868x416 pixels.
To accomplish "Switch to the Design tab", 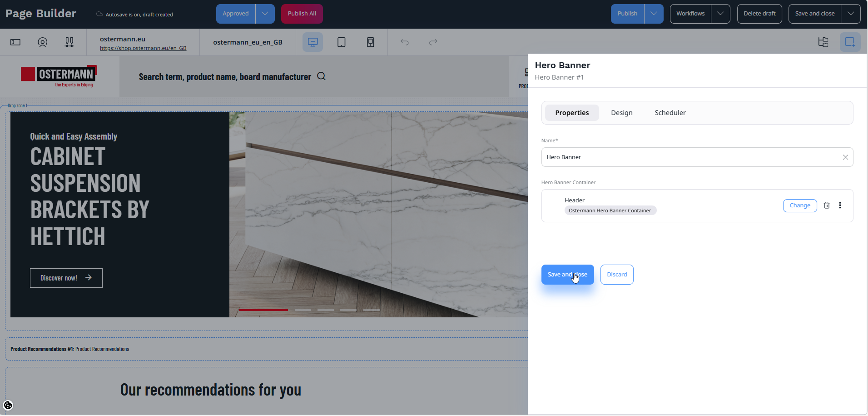I will (622, 113).
